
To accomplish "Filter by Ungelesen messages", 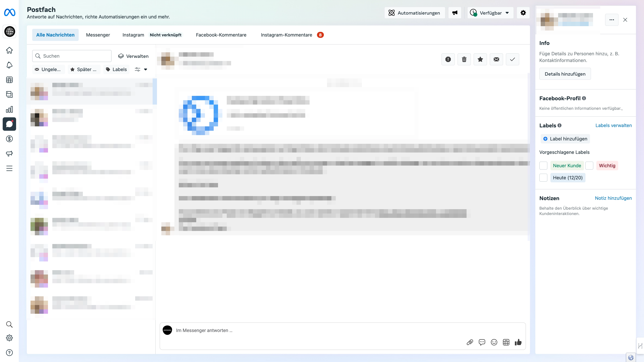I will point(48,69).
